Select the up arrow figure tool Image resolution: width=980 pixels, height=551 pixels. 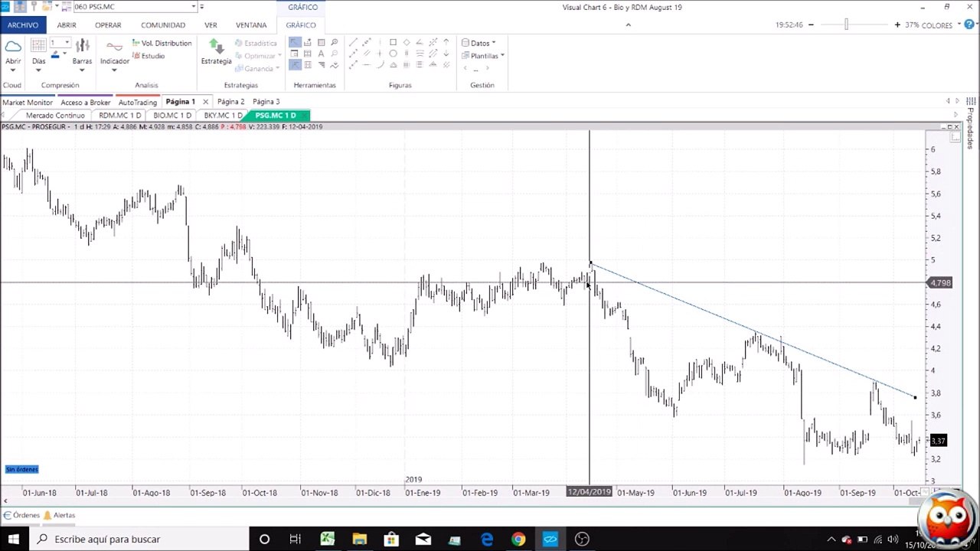pos(446,43)
